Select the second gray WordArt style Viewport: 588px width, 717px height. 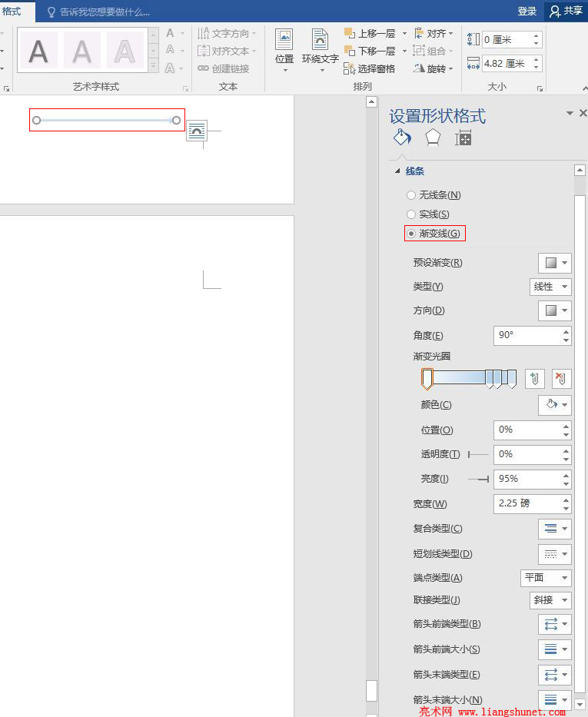click(x=81, y=50)
